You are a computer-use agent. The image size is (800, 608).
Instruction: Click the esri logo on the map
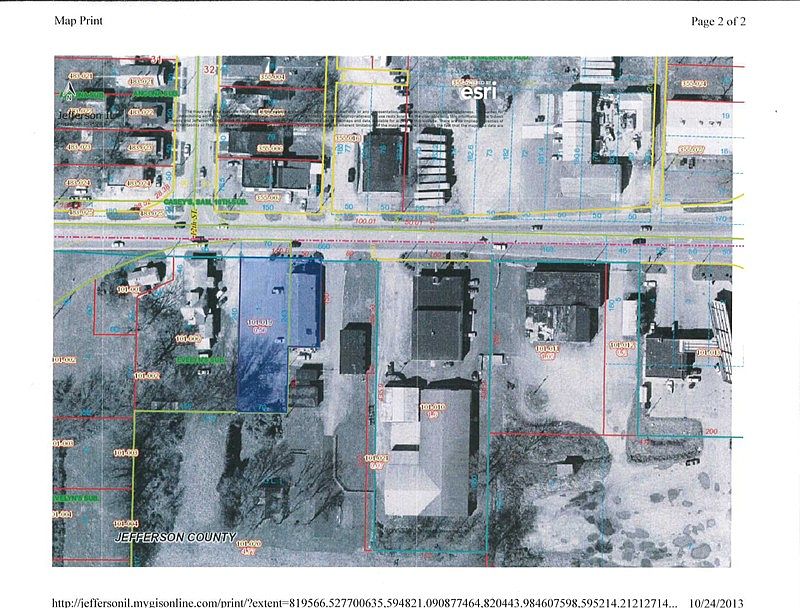[x=478, y=92]
